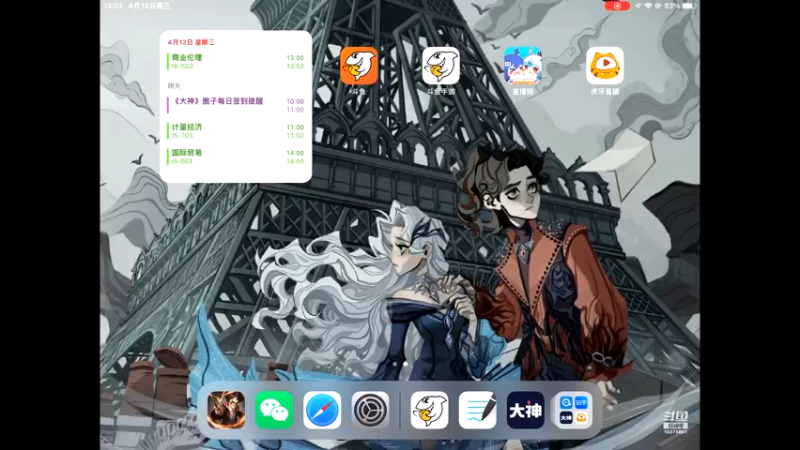Image resolution: width=800 pixels, height=450 pixels.
Task: Open the white shark app in dock
Action: [x=430, y=410]
